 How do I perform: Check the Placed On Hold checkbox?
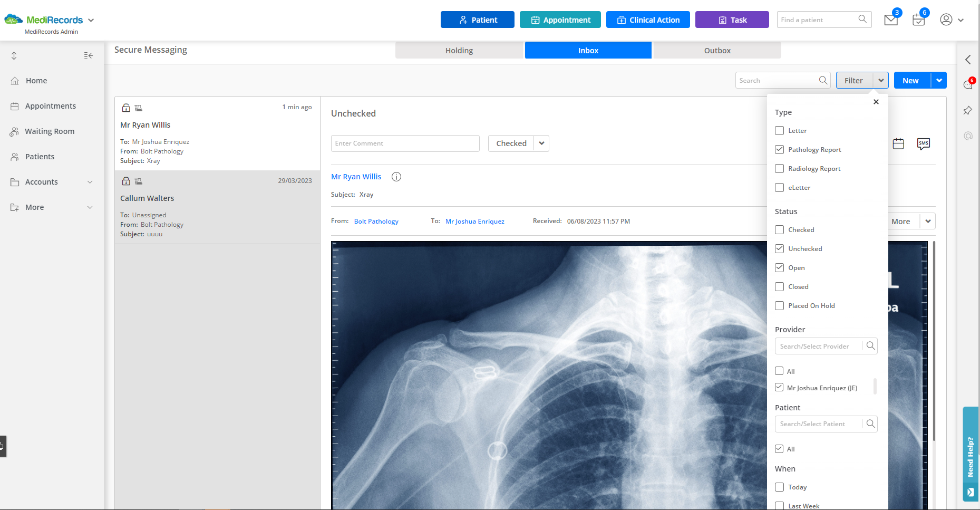[x=779, y=305]
